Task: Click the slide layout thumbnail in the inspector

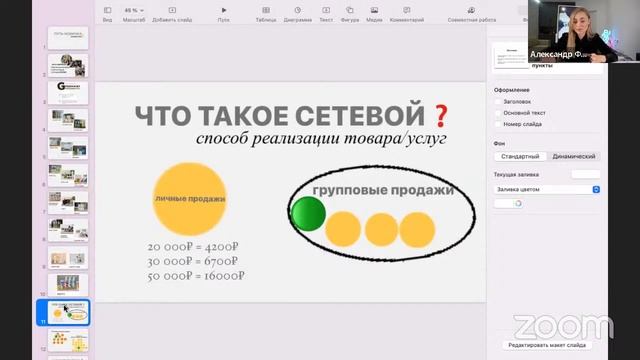Action: 511,57
